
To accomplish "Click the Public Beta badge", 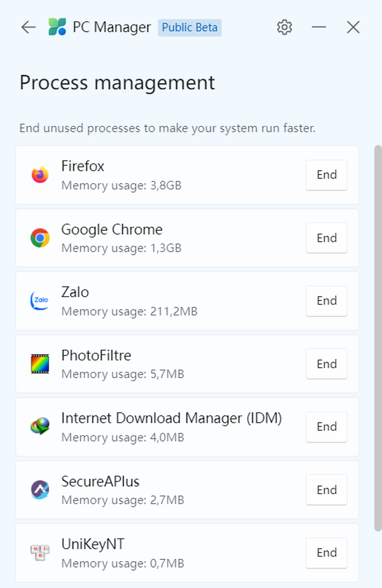I will [189, 27].
